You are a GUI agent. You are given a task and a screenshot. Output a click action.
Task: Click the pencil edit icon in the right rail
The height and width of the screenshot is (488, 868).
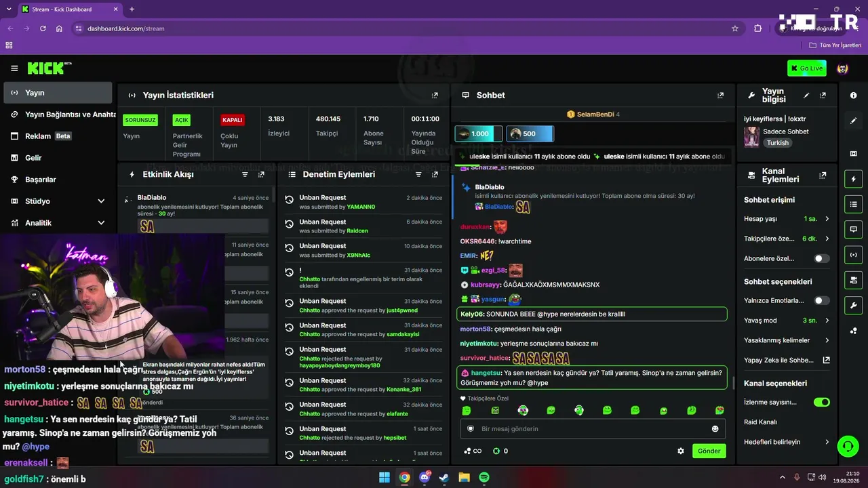tap(853, 121)
